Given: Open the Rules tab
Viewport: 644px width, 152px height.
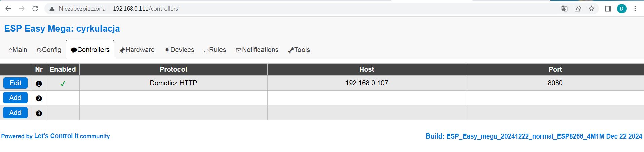Looking at the screenshot, I should click(x=215, y=50).
